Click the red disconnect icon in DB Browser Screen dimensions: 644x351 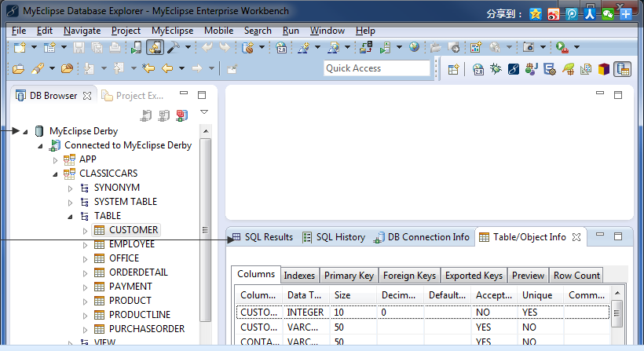181,115
